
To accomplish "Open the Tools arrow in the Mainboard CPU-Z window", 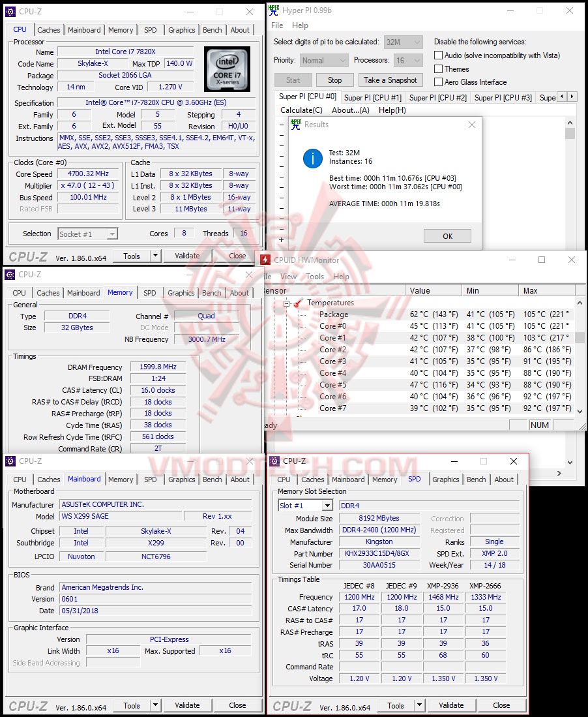I will (x=155, y=705).
